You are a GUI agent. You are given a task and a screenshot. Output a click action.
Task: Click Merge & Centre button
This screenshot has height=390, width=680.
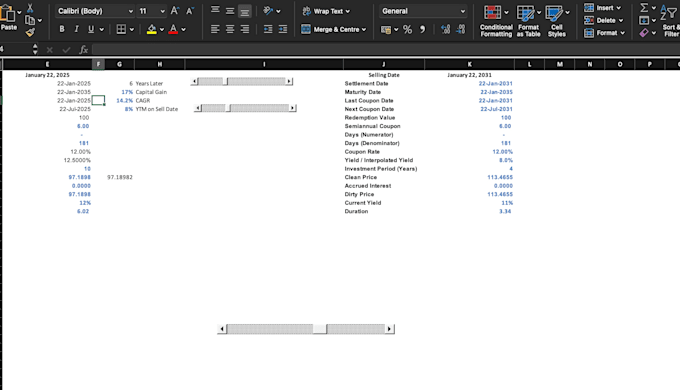pos(333,29)
